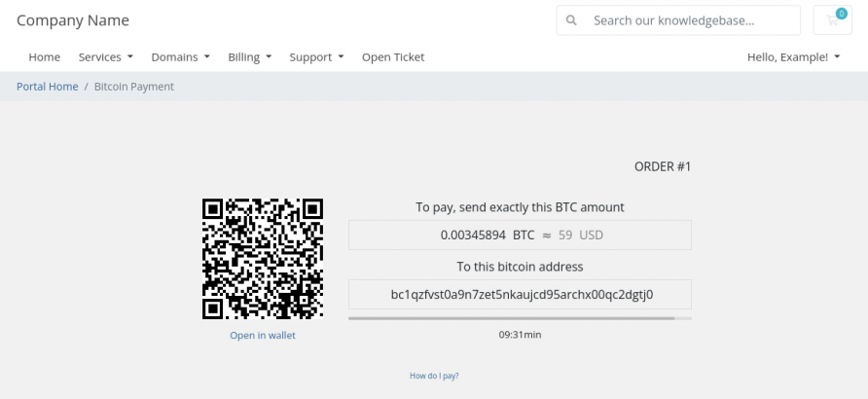868x399 pixels.
Task: Click the bitcoin address box
Action: (520, 295)
